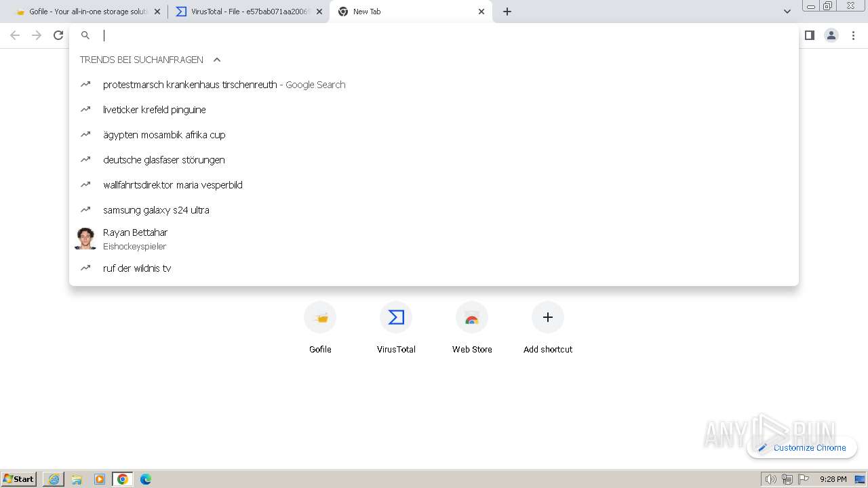Click the volume speaker tray icon

pyautogui.click(x=771, y=479)
